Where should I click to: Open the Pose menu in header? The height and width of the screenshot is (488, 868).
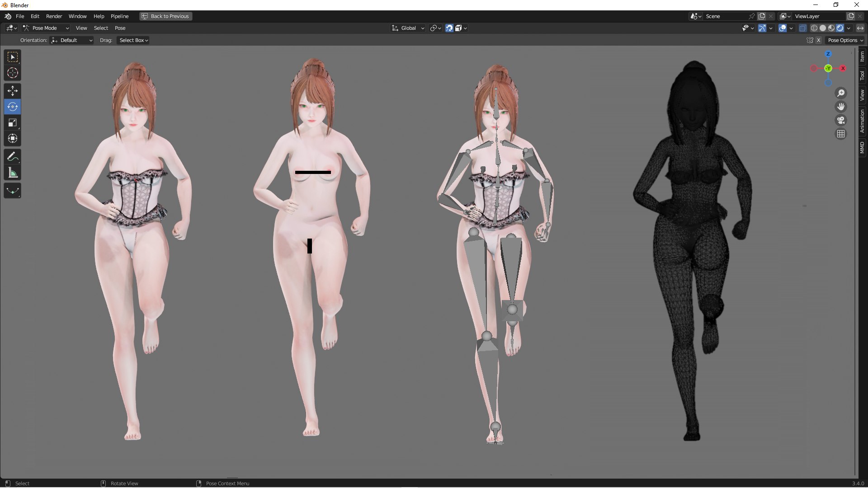(120, 28)
